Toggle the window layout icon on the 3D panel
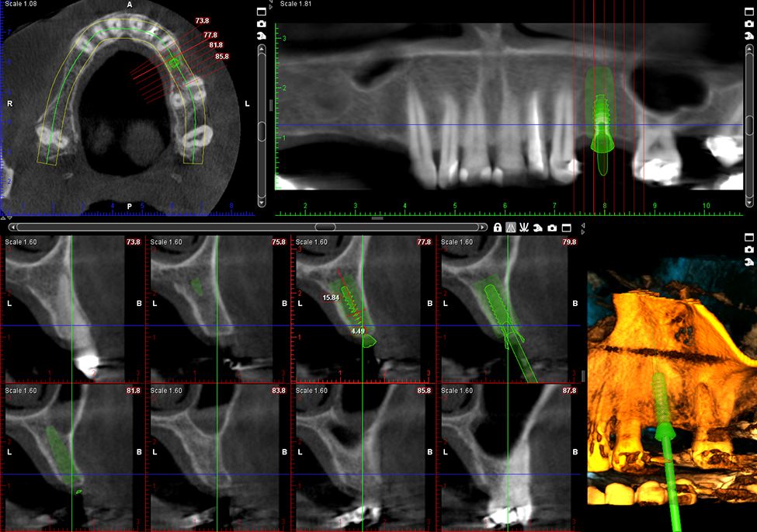757x532 pixels. tap(749, 237)
